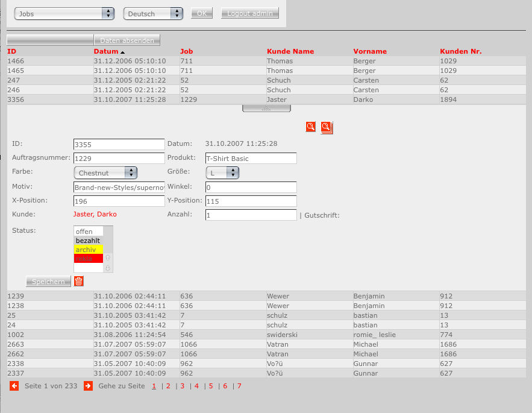532x413 pixels.
Task: Click the red trash delete icon
Action: coord(79,281)
